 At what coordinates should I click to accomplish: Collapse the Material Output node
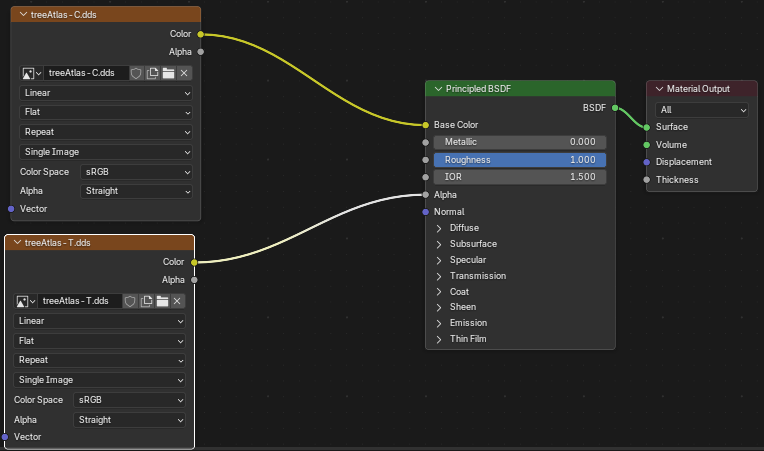[659, 89]
